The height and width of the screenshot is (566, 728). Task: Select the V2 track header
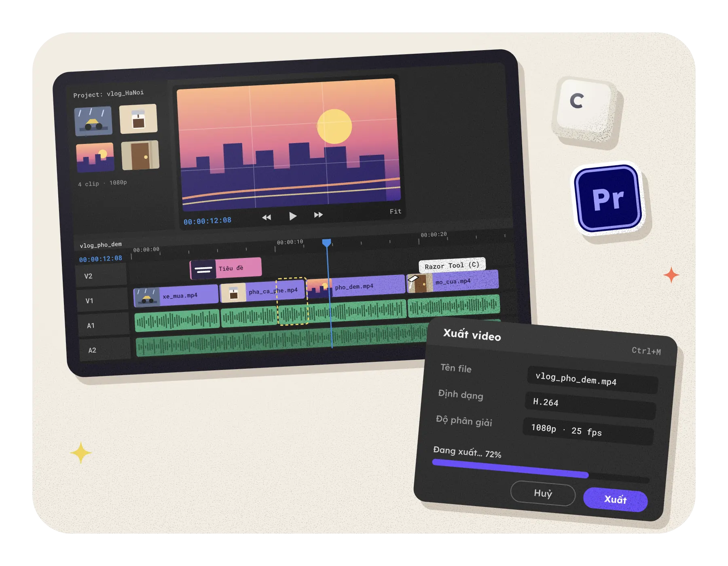pyautogui.click(x=101, y=275)
